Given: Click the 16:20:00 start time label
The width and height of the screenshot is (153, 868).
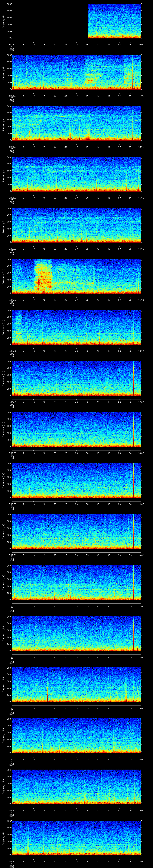Looking at the screenshot, I should (12, 606).
